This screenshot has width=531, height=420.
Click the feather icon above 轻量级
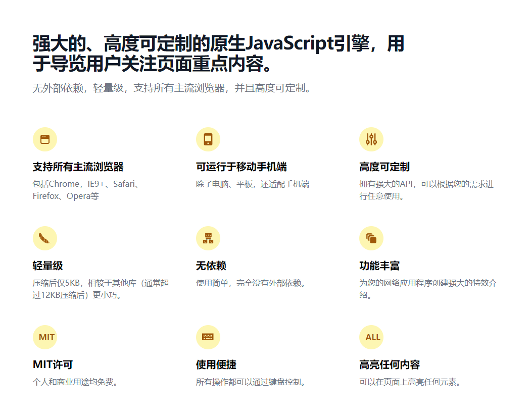coord(45,238)
